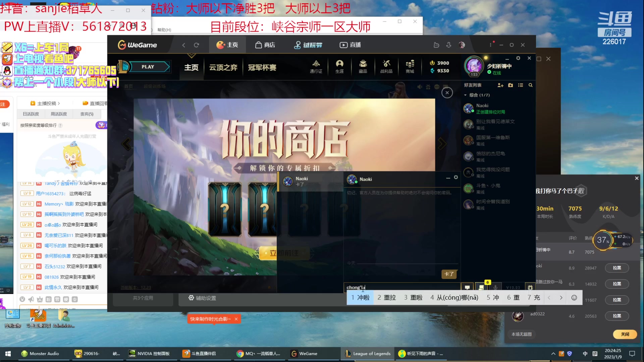Select the 通行证 pass icon
This screenshot has width=644, height=362.
[x=316, y=66]
